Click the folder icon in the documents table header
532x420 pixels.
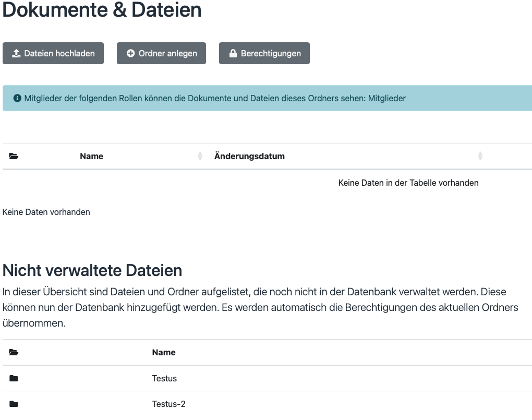(14, 156)
